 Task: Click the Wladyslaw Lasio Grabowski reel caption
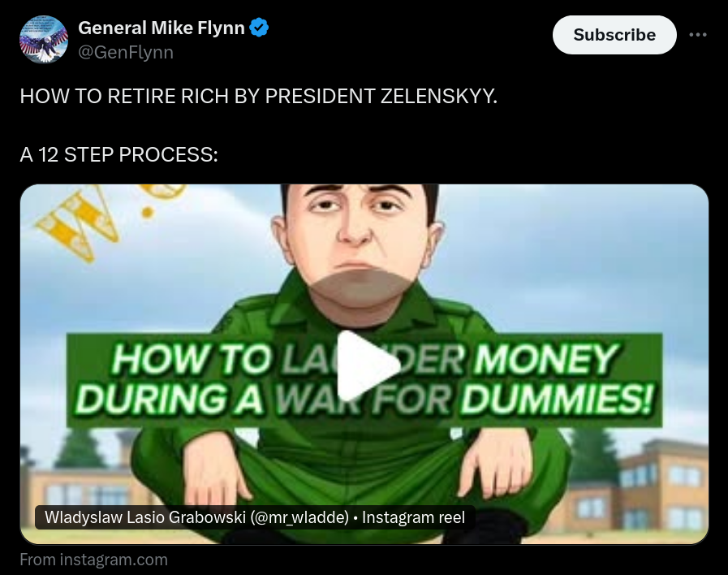[x=255, y=517]
